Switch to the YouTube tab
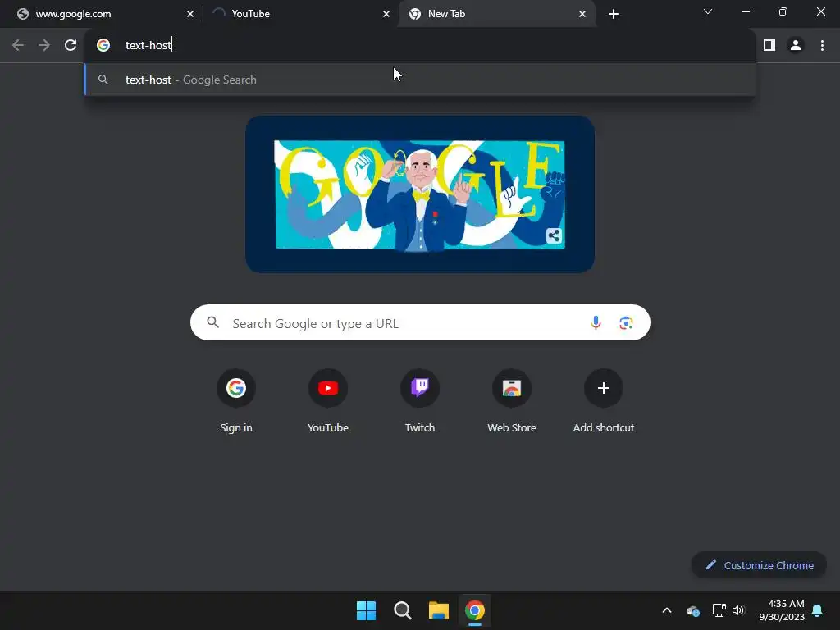840x630 pixels. pyautogui.click(x=300, y=14)
